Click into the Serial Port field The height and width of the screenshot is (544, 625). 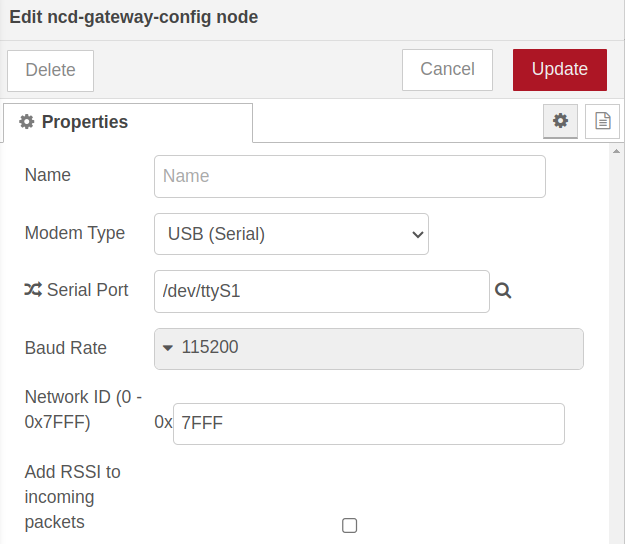coord(321,291)
